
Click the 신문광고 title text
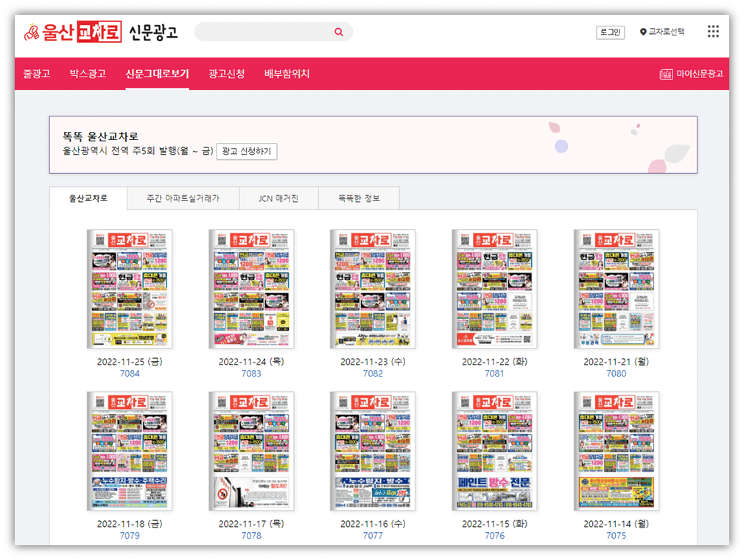coord(153,32)
